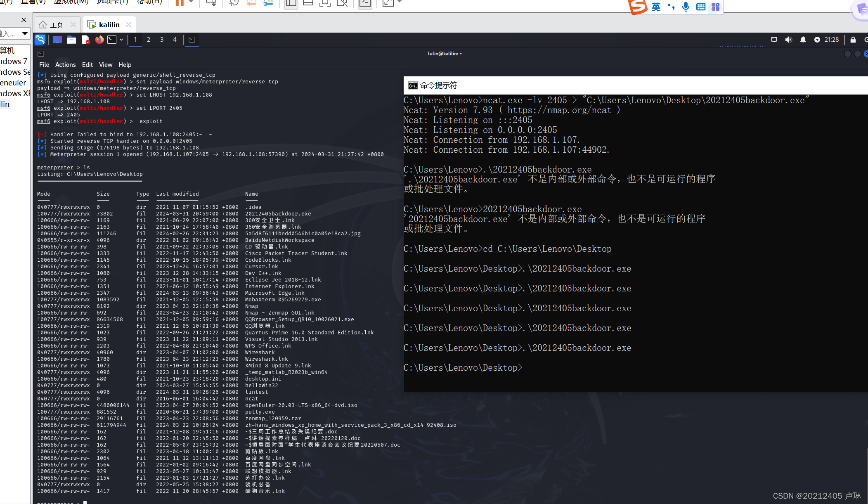Open the volume control tray icon

tap(788, 40)
